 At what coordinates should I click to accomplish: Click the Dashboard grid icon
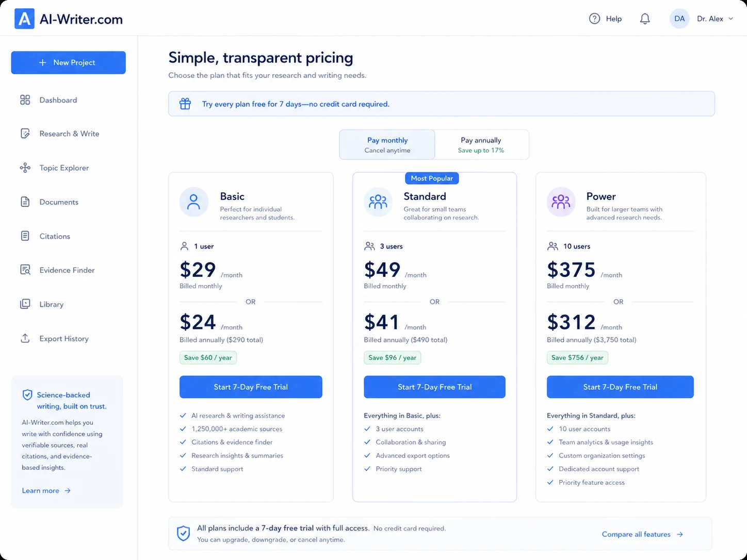[25, 100]
